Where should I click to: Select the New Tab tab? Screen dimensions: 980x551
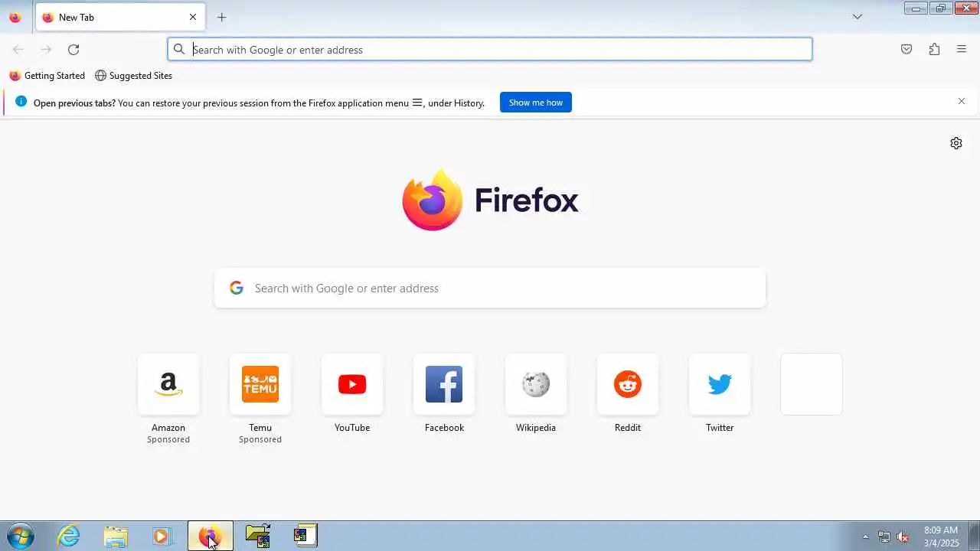click(x=120, y=17)
